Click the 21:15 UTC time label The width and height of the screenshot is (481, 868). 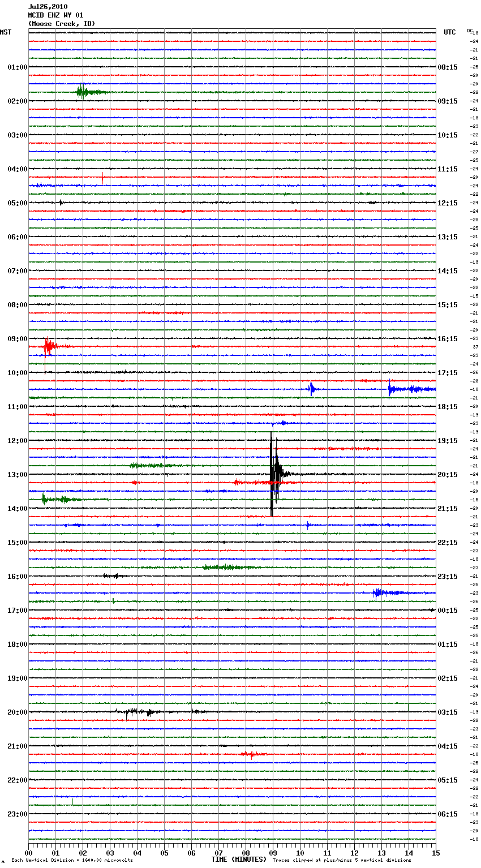tap(448, 509)
